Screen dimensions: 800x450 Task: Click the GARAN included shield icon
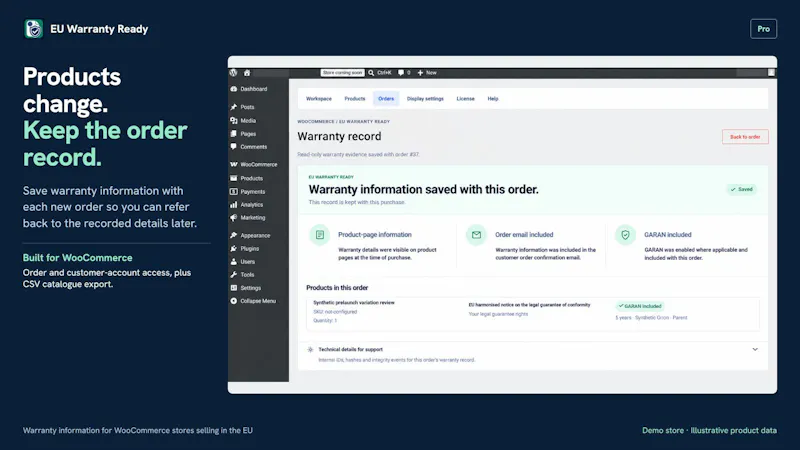click(626, 235)
